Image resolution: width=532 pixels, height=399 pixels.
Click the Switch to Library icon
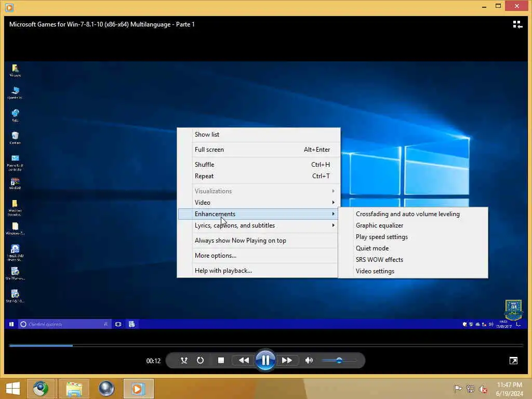click(517, 24)
